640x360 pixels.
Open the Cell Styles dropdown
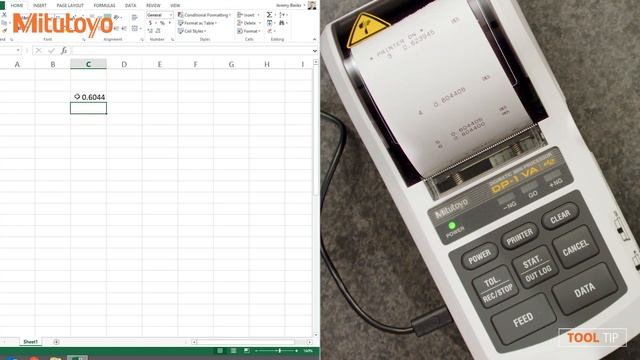[x=192, y=31]
